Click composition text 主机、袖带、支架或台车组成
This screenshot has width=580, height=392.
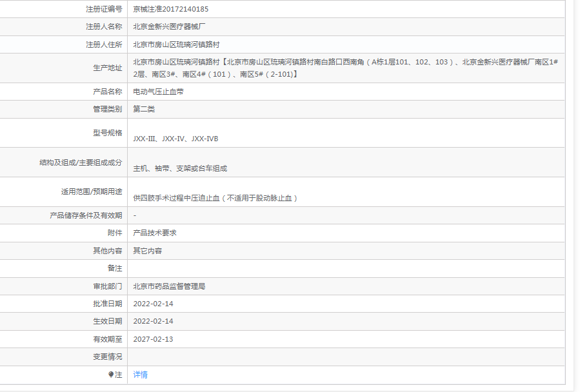[x=180, y=168]
